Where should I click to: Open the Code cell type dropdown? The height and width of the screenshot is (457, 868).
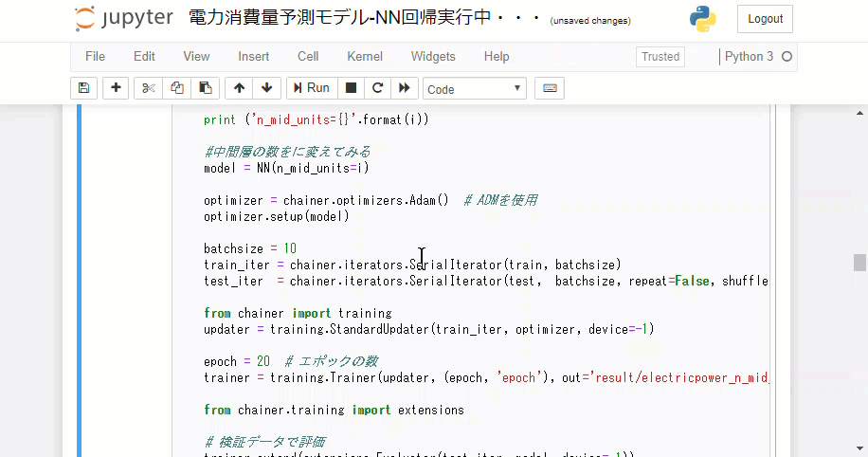475,88
